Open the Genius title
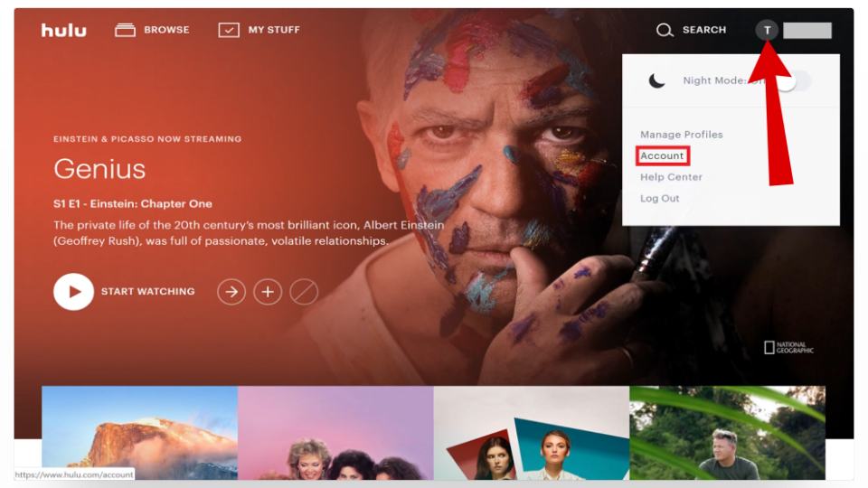The image size is (868, 488). click(99, 169)
